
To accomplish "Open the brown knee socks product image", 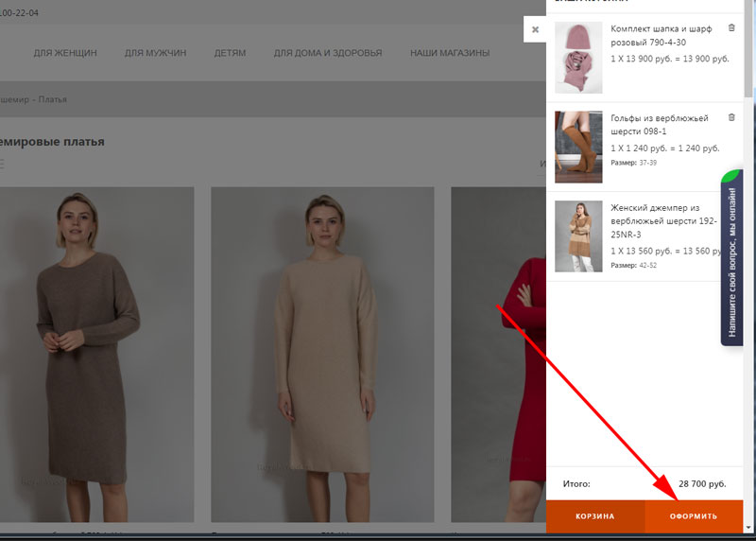I will click(578, 146).
